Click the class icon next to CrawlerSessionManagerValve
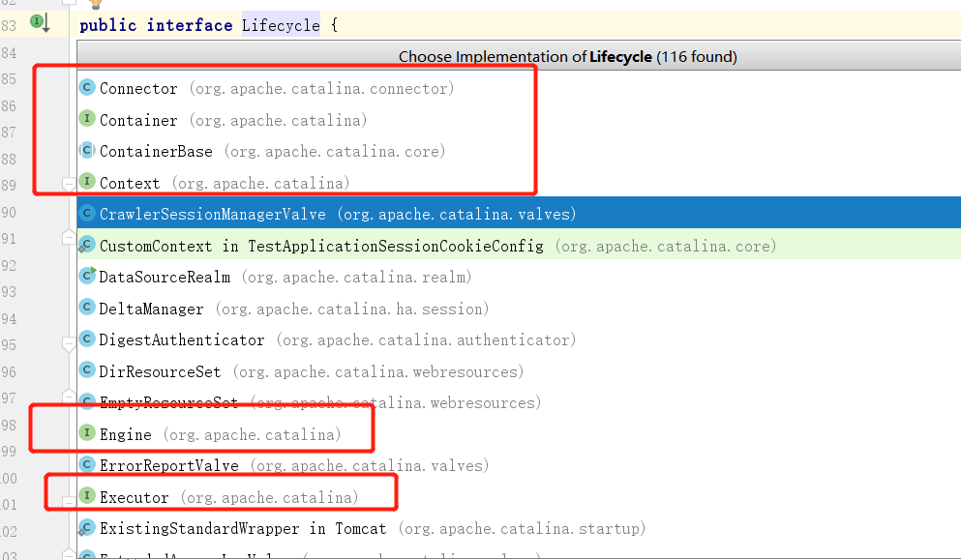The image size is (961, 560). 87,213
